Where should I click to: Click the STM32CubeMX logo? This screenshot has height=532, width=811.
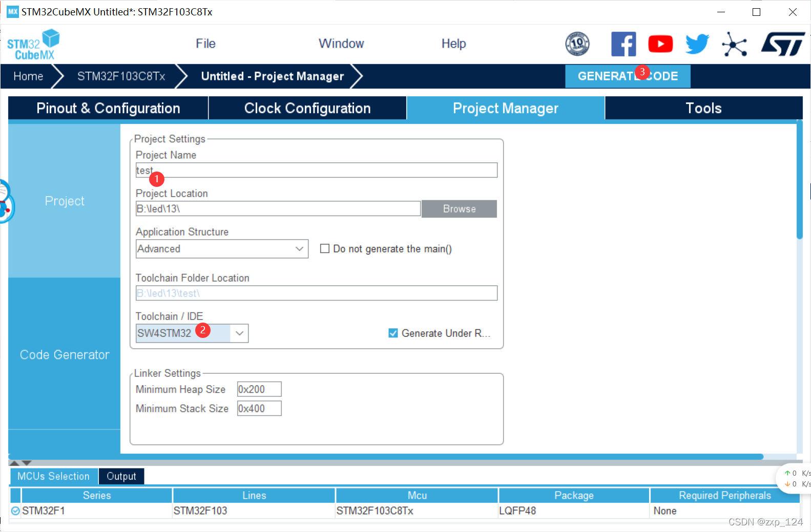(33, 45)
